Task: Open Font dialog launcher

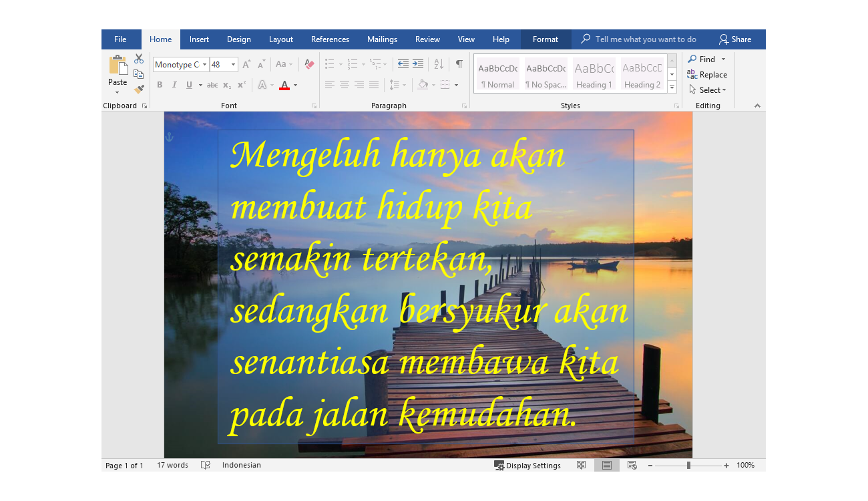Action: pyautogui.click(x=314, y=106)
